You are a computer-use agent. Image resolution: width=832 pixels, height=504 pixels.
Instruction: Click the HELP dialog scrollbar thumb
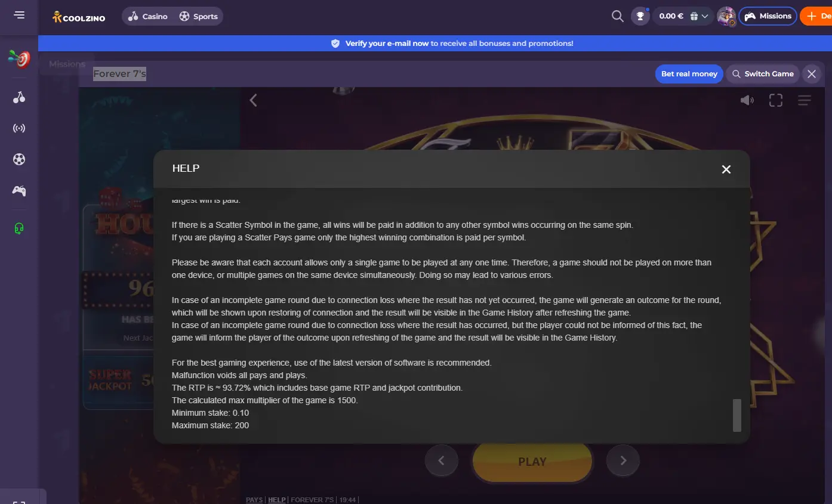click(x=737, y=415)
